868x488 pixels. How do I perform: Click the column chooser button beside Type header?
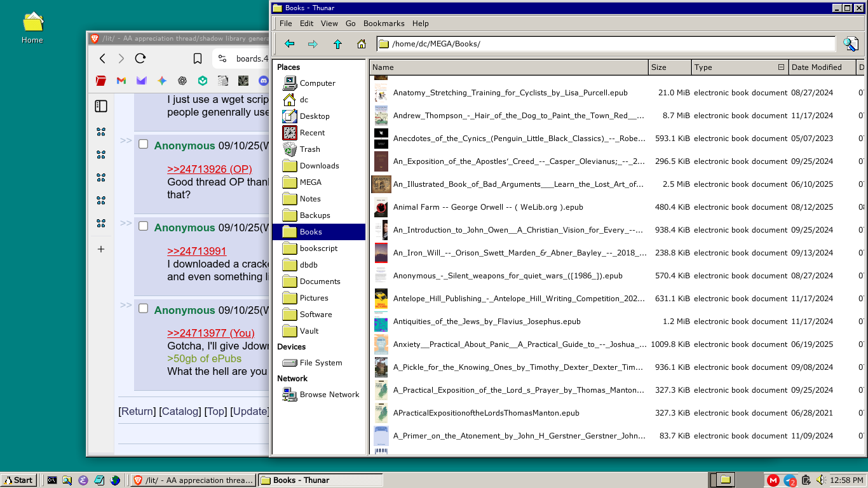pyautogui.click(x=781, y=67)
